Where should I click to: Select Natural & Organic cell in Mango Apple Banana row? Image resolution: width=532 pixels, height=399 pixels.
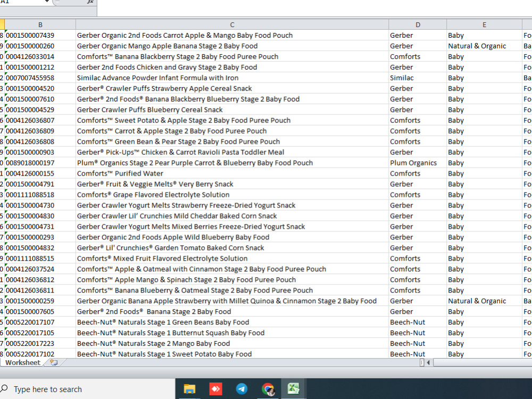click(x=484, y=46)
